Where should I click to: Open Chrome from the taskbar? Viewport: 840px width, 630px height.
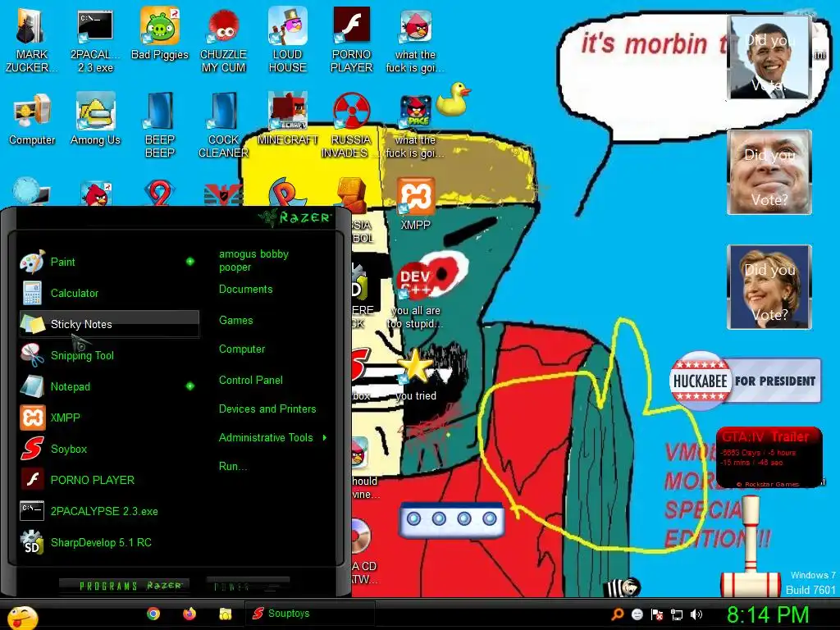(x=153, y=614)
